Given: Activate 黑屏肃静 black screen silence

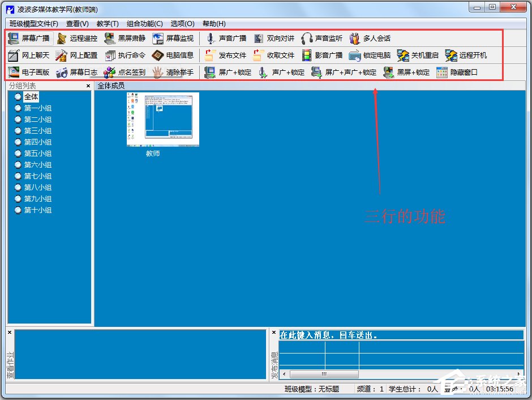Looking at the screenshot, I should [x=125, y=39].
